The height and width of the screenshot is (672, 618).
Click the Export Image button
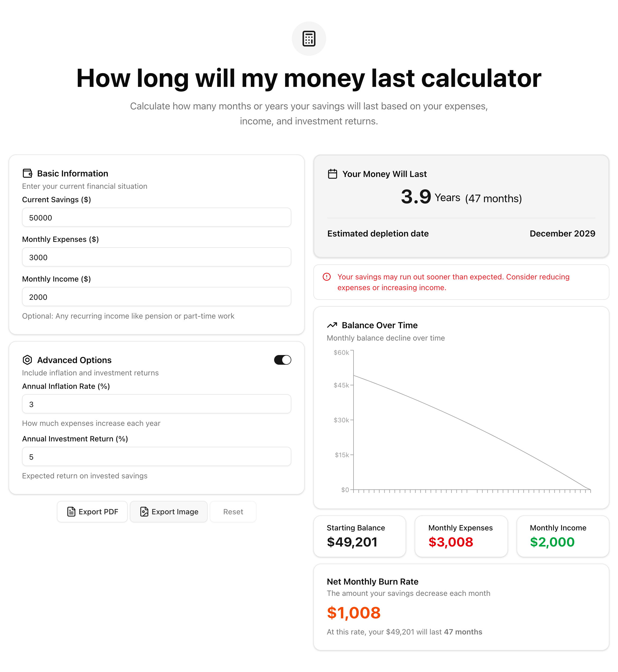click(x=168, y=512)
